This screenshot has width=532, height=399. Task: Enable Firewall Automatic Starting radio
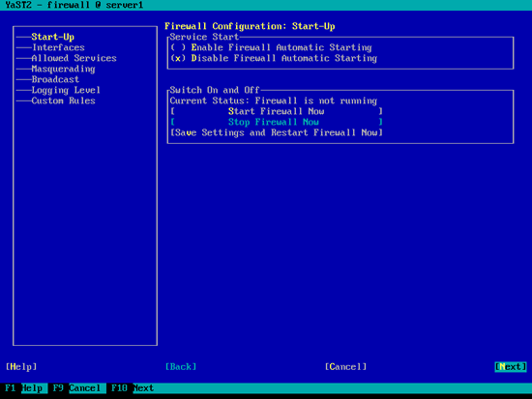click(x=271, y=47)
